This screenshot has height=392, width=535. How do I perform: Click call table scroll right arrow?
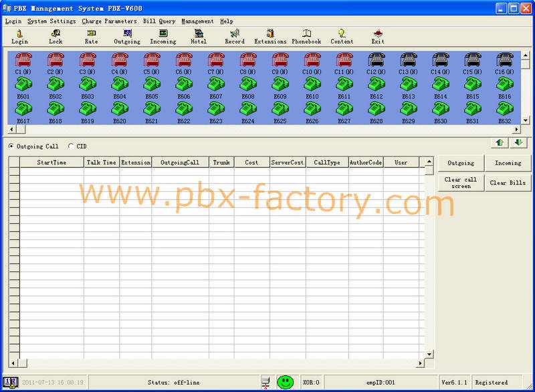(x=421, y=363)
